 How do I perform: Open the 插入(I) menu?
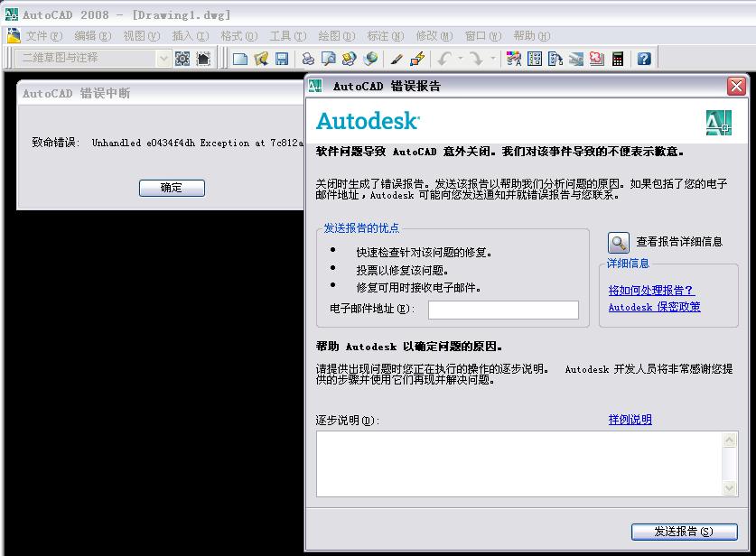[x=191, y=36]
